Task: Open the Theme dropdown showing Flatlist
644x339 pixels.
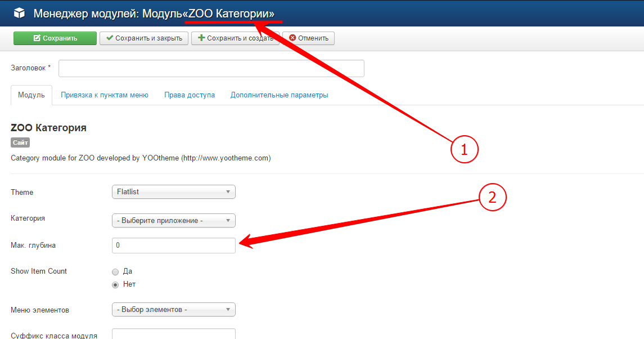Action: pos(174,191)
